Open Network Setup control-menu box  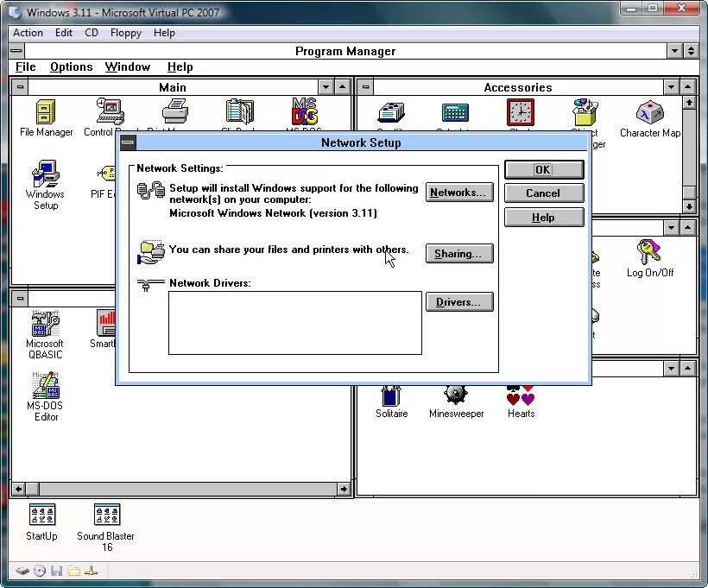point(128,143)
